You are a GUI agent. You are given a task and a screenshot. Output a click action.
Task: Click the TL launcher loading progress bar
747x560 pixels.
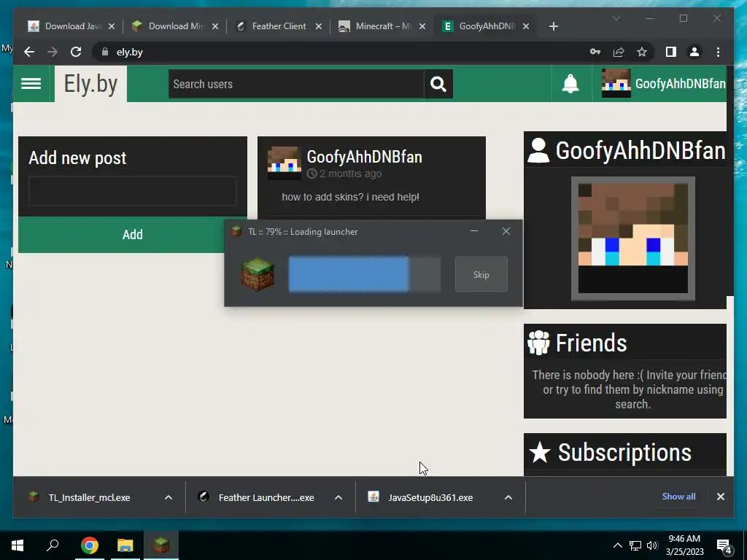click(x=365, y=274)
